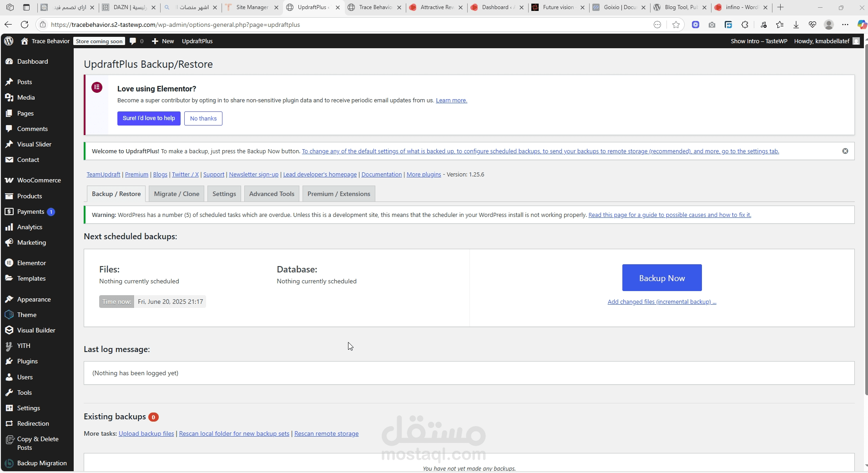Viewport: 868px width, 473px height.
Task: Open the New content admin bar menu
Action: point(163,41)
